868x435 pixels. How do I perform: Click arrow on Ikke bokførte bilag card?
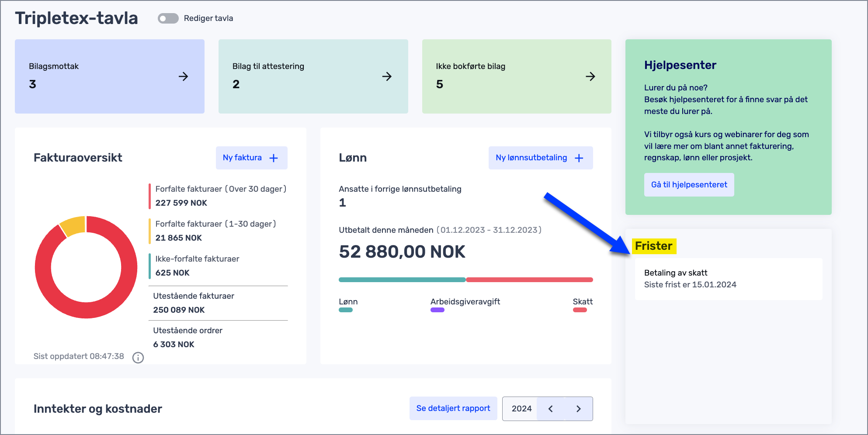click(590, 76)
